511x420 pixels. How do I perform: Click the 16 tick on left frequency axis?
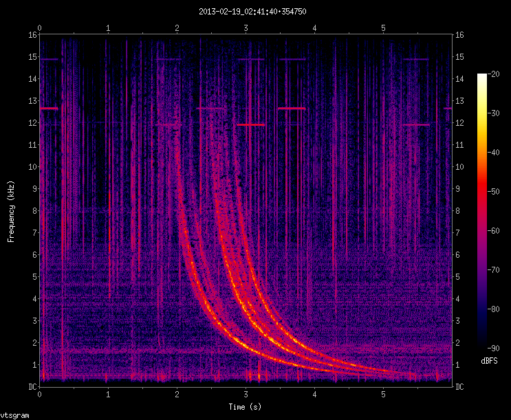32,35
